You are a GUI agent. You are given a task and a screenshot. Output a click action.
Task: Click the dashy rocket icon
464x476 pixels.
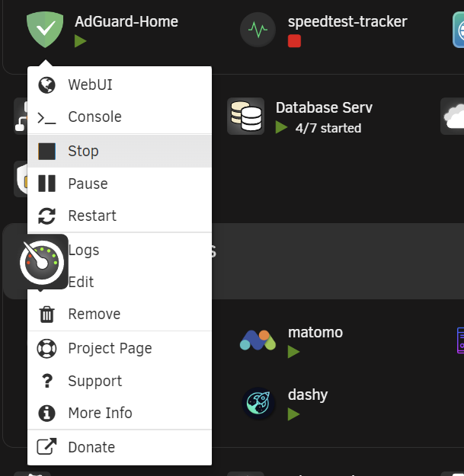point(258,403)
